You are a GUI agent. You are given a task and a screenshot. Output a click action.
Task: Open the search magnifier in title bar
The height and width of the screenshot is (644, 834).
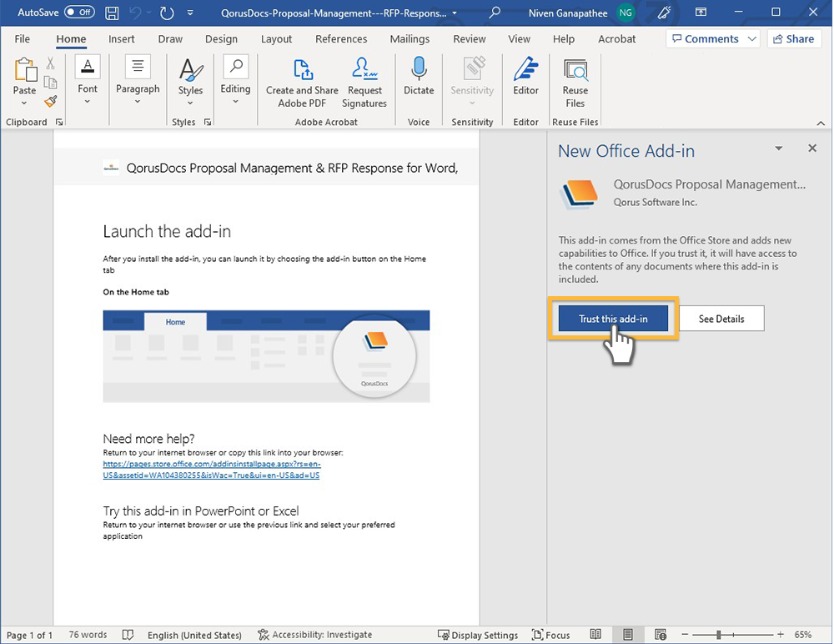click(495, 13)
